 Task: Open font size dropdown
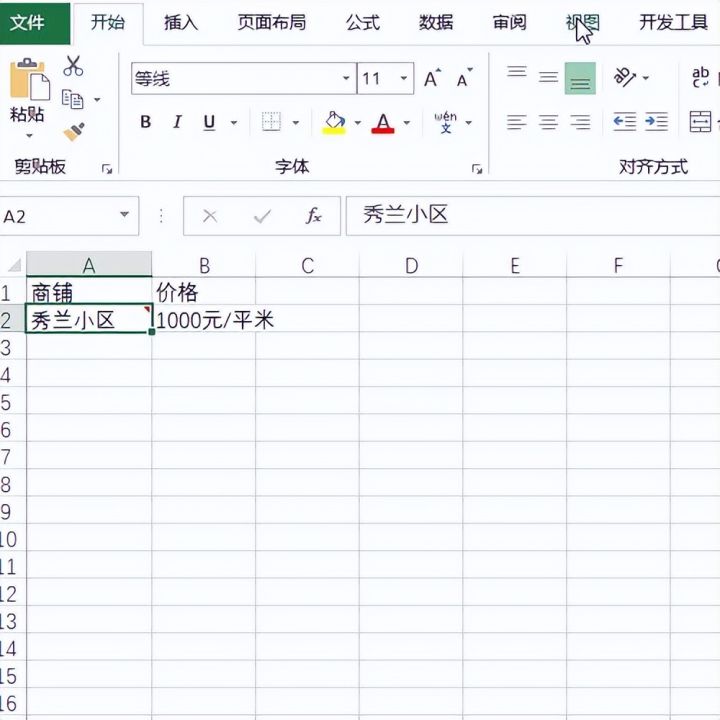coord(404,78)
